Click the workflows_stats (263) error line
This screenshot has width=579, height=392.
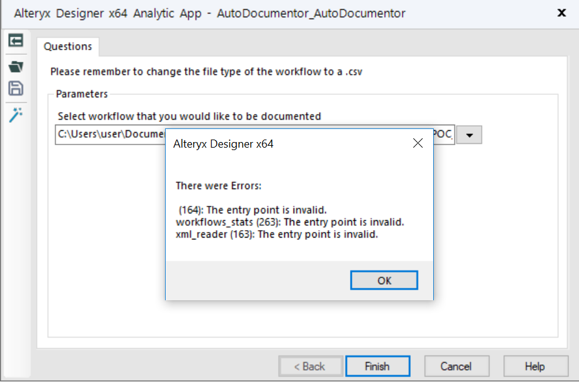[290, 222]
